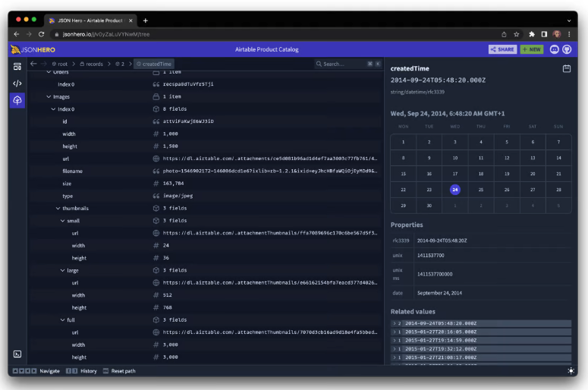The height and width of the screenshot is (390, 588).
Task: Bookmark page with star icon
Action: tap(517, 34)
